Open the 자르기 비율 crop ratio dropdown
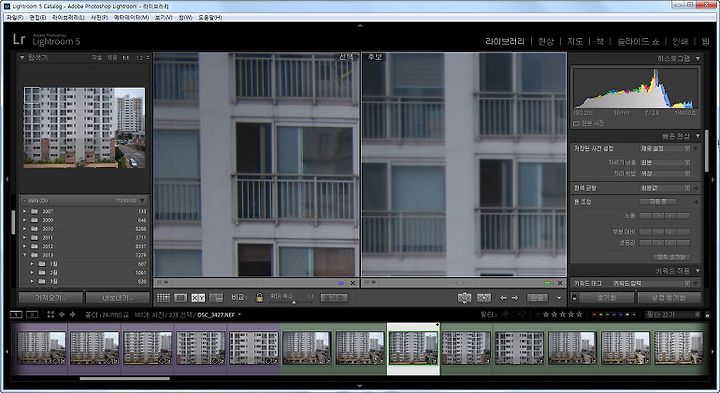Viewport: 720px width, 393px height. click(665, 163)
